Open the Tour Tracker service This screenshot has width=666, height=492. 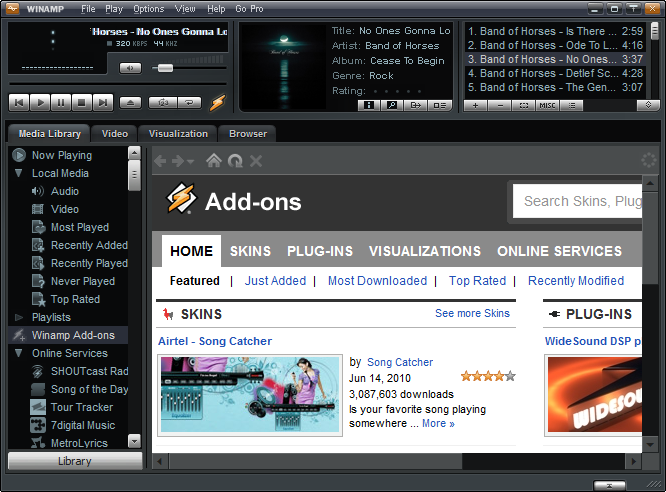coord(82,407)
